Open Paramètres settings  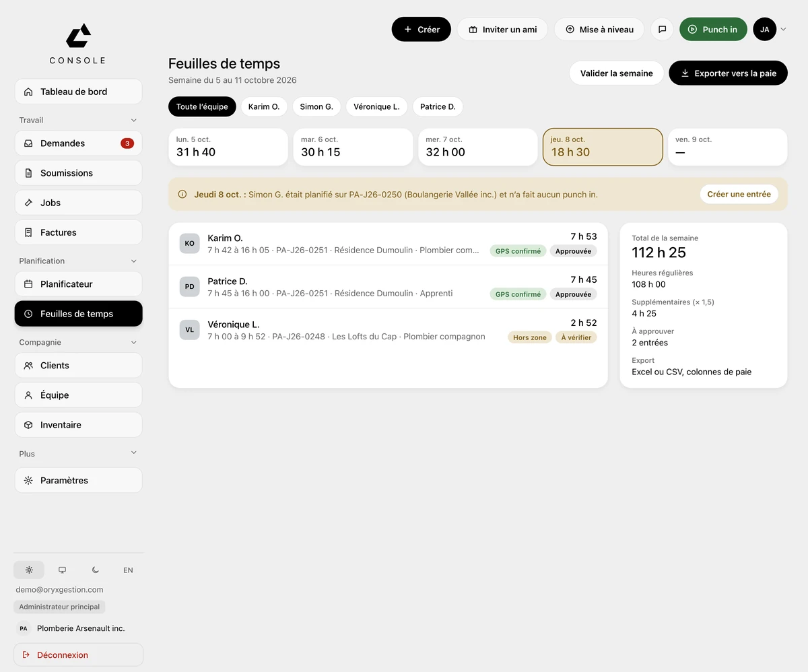tap(78, 481)
